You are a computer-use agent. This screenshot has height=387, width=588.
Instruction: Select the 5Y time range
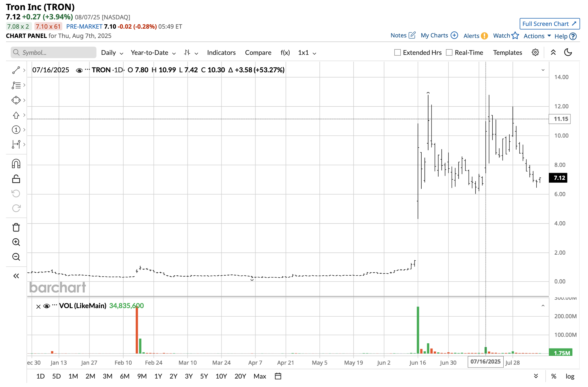[x=204, y=376]
